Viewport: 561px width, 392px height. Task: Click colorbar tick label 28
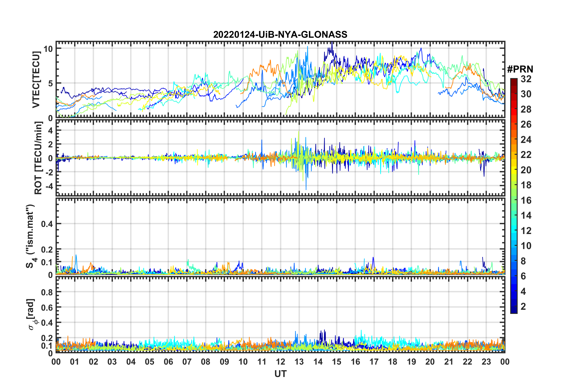tap(526, 109)
